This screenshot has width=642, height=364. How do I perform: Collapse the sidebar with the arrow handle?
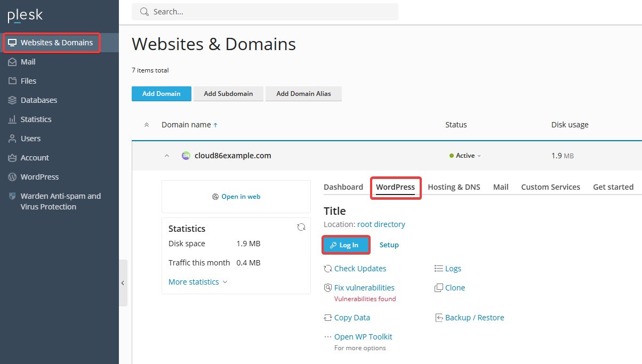(123, 283)
